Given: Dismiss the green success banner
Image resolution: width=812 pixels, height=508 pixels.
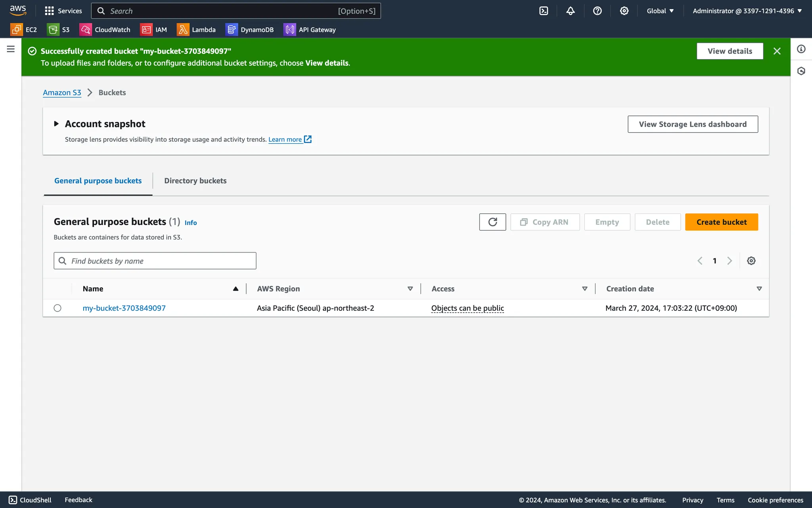Looking at the screenshot, I should pyautogui.click(x=777, y=51).
